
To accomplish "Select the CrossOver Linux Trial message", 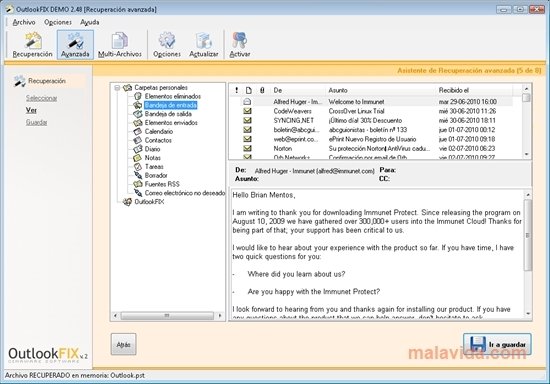I will pyautogui.click(x=371, y=111).
